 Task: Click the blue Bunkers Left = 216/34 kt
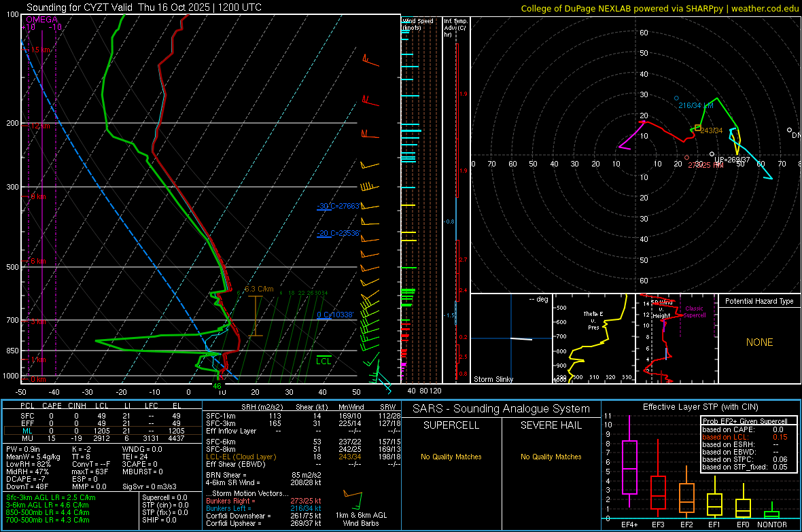point(264,509)
